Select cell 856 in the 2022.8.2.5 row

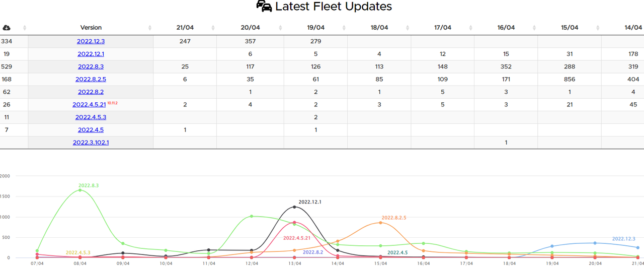570,79
